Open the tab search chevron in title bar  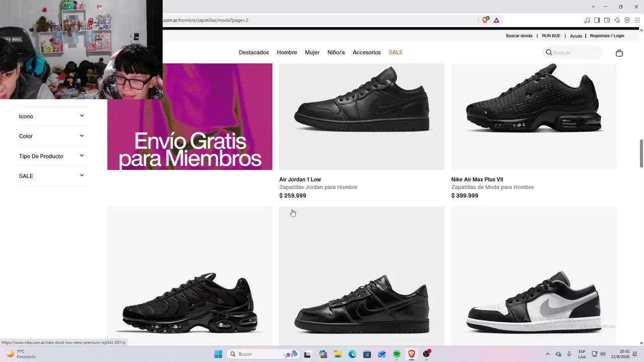coord(593,7)
